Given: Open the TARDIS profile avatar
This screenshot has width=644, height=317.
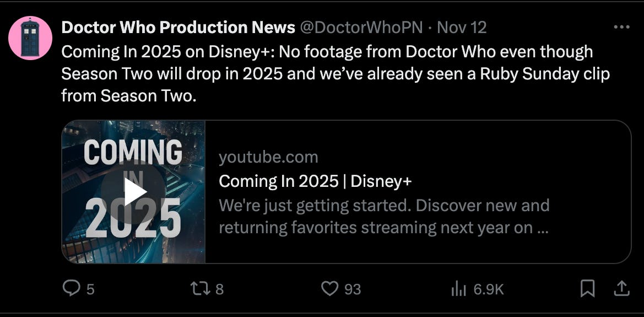Looking at the screenshot, I should (x=30, y=38).
